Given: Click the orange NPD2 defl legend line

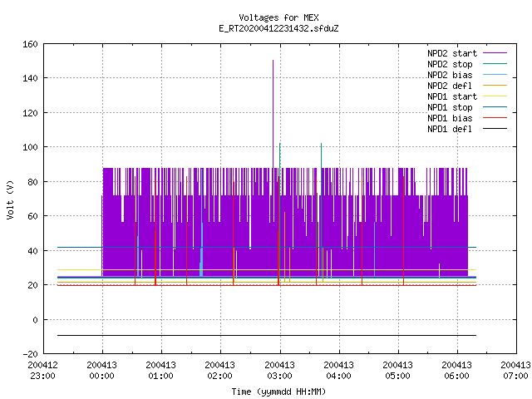Looking at the screenshot, I should coord(495,85).
